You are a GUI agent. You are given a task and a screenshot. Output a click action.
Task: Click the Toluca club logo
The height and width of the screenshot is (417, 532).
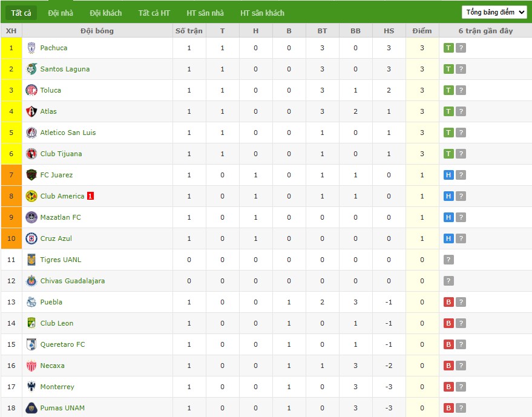point(31,90)
